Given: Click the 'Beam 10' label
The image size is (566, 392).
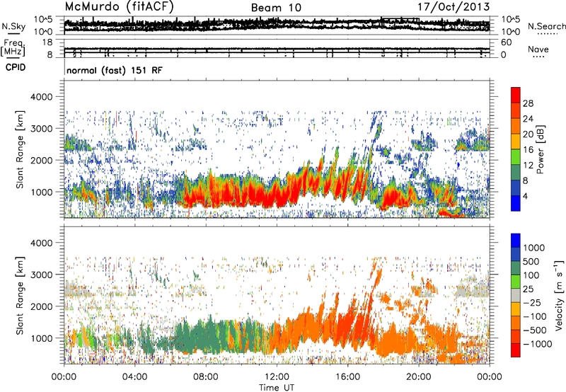Looking at the screenshot, I should 276,8.
